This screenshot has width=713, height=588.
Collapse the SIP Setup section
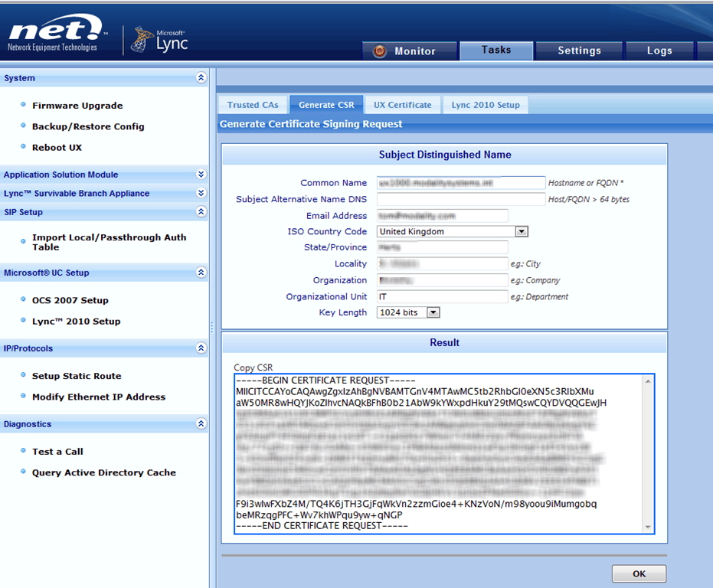201,211
